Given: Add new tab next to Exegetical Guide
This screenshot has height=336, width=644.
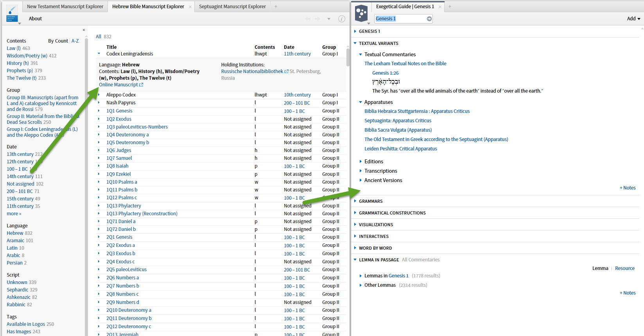Looking at the screenshot, I should tap(450, 7).
